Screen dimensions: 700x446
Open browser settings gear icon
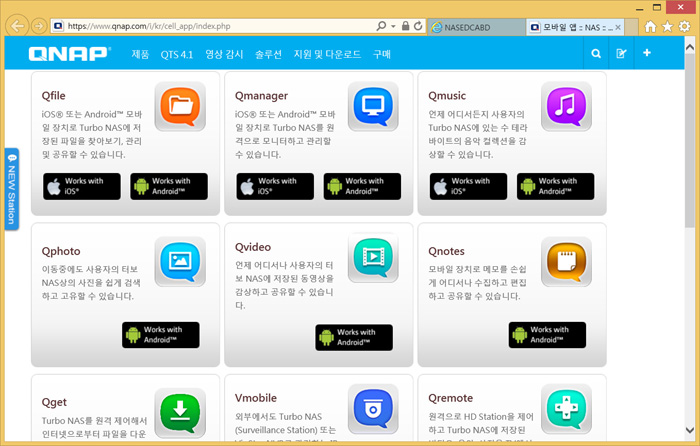684,27
